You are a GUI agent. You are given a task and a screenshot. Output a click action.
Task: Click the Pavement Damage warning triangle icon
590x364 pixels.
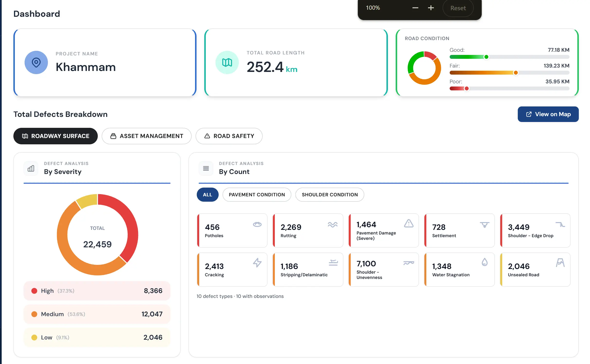point(409,223)
